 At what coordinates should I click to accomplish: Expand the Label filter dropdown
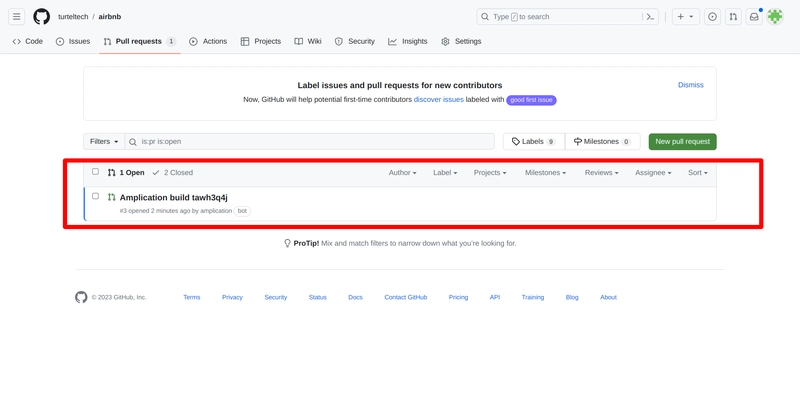pos(445,172)
